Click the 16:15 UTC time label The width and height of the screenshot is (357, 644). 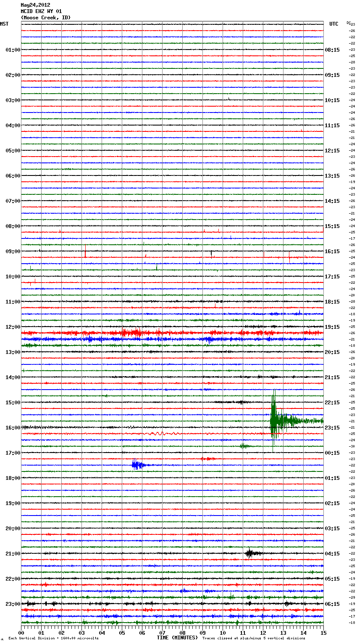click(x=332, y=251)
